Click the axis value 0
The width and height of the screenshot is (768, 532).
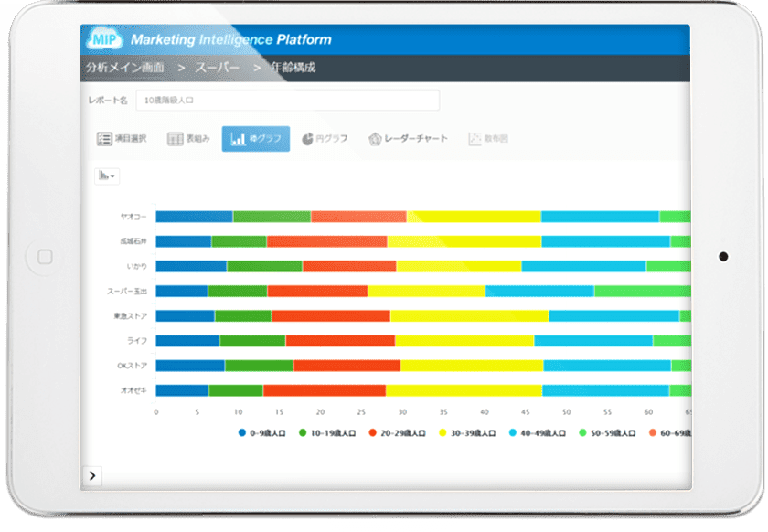156,412
